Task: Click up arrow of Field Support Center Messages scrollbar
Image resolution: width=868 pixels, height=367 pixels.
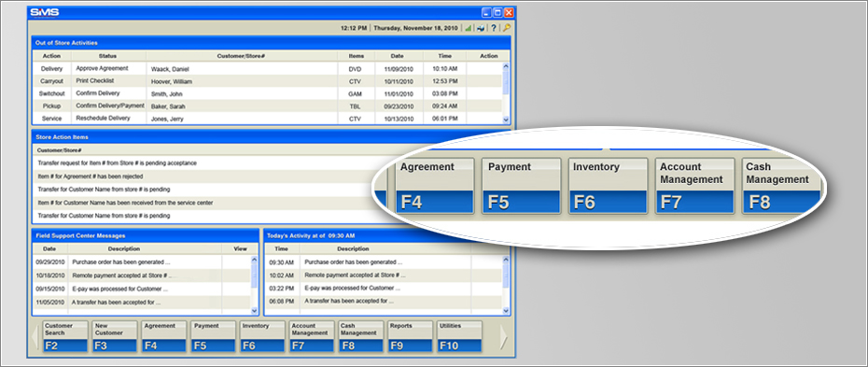Action: 254,259
